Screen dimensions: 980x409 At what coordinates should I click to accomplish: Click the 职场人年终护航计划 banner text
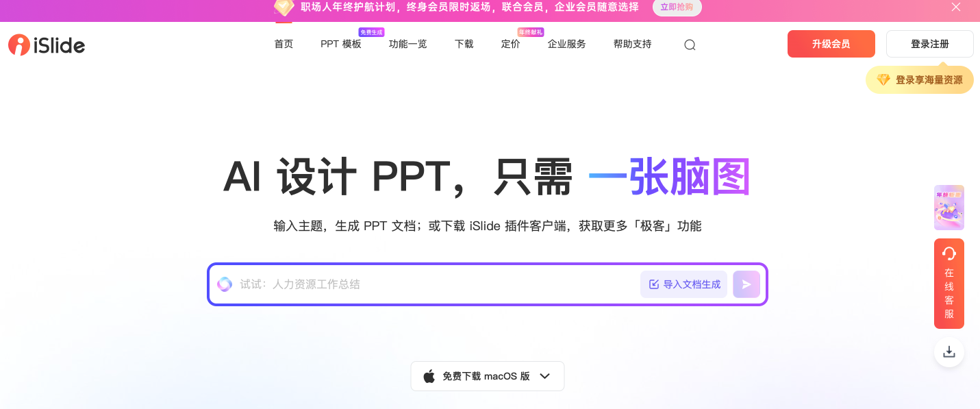coord(469,7)
